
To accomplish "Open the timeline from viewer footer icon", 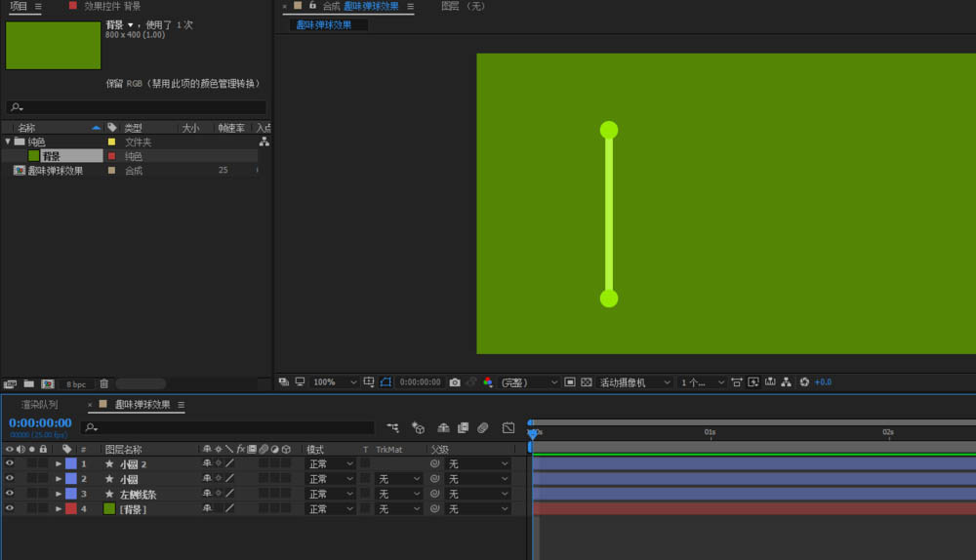I will coord(770,382).
